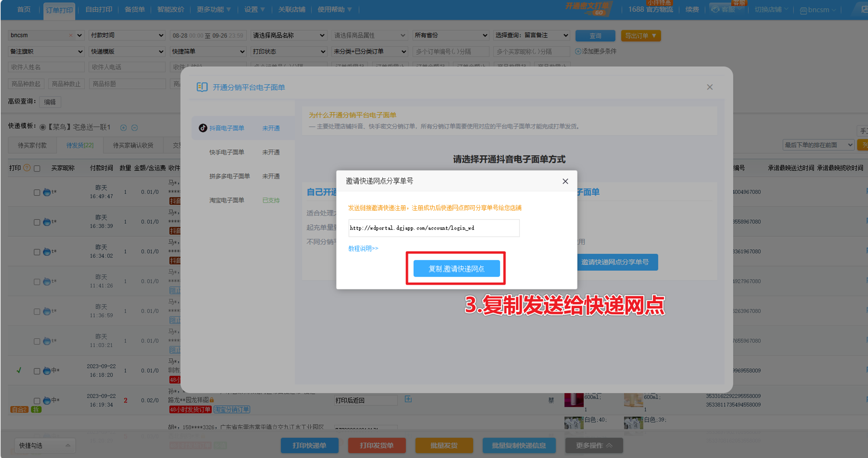Click the lock icon after 路龙**园龙祥阁 address

click(212, 400)
